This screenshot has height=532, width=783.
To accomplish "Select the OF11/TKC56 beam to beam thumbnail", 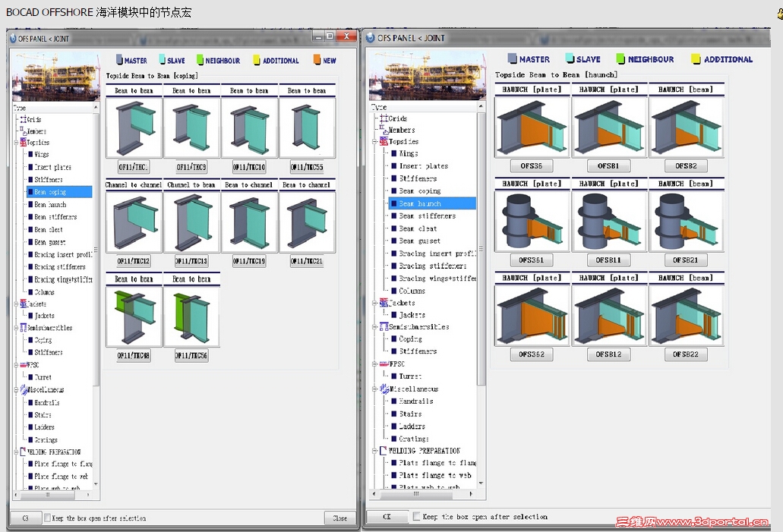I will pos(191,316).
